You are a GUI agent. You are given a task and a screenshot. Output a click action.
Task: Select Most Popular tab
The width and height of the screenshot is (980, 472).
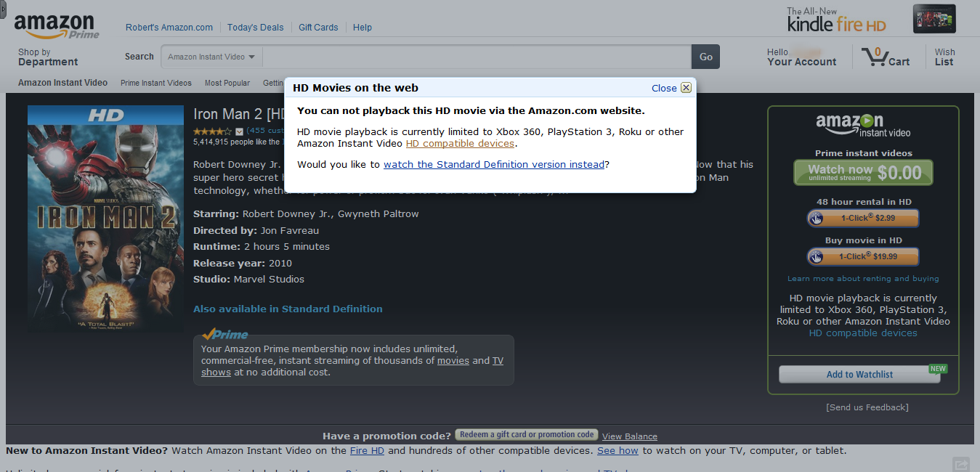click(x=227, y=83)
